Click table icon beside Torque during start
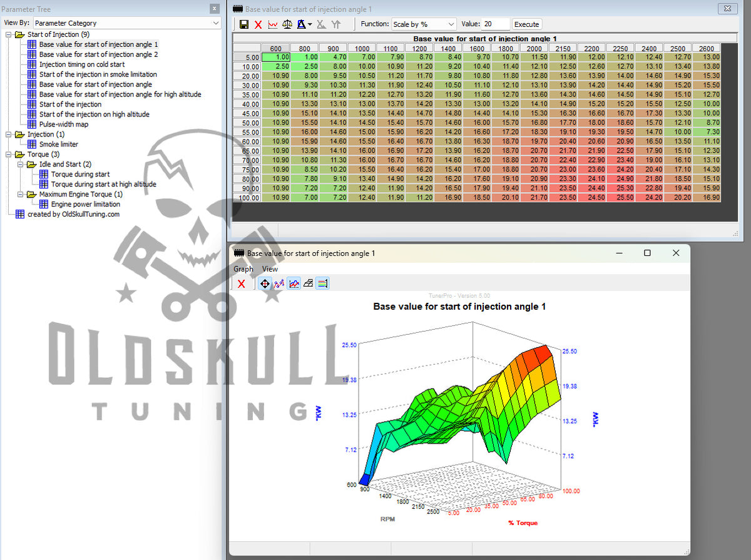 coord(44,175)
